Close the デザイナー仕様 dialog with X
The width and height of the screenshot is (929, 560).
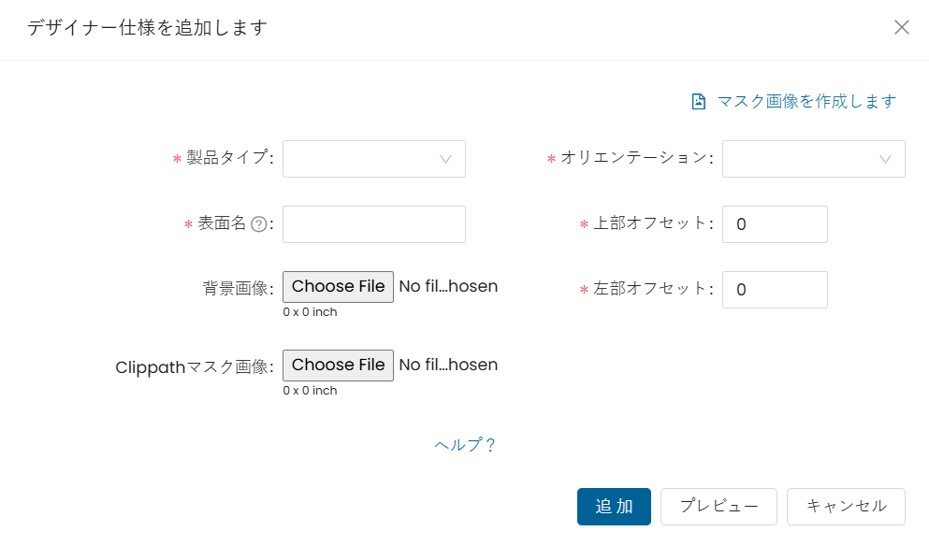pos(902,27)
